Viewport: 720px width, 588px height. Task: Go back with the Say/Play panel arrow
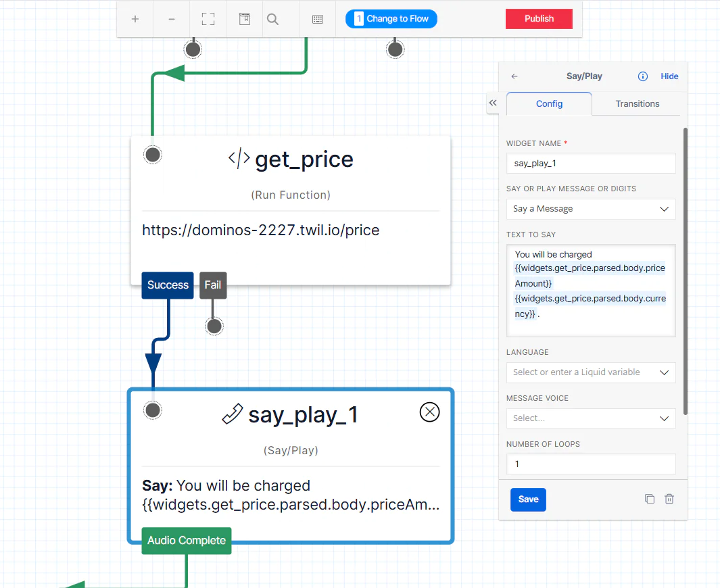pyautogui.click(x=514, y=76)
